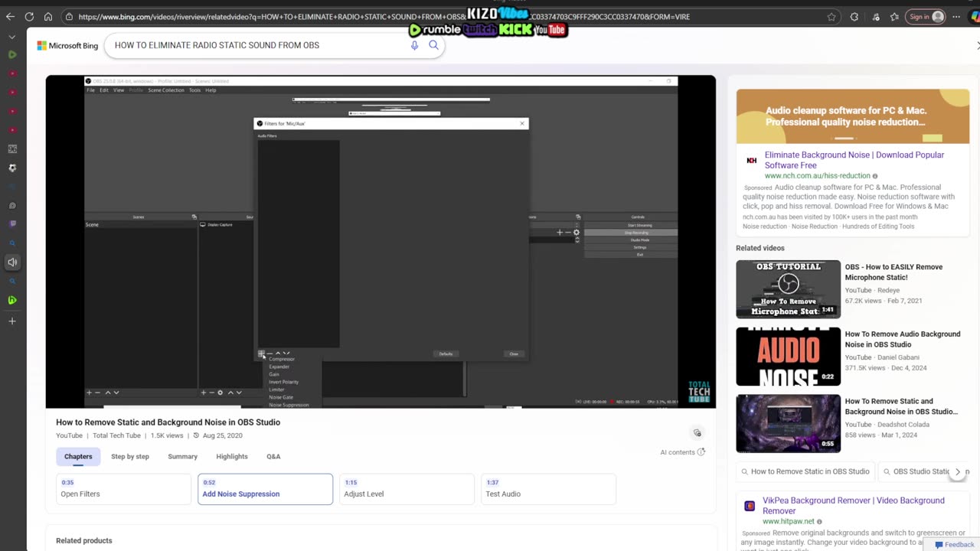Screen dimensions: 980x551
Task: Click the 'Related videos' heading
Action: 760,248
